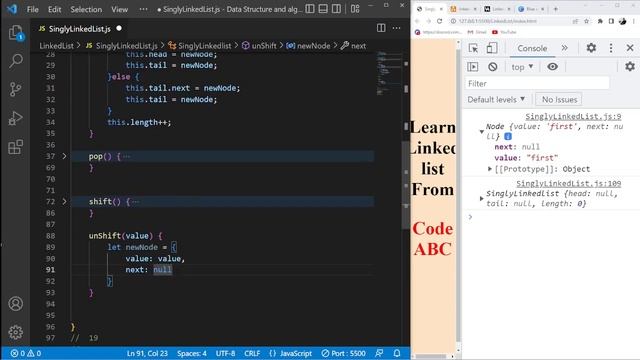Bookmark the page with star icon
Screen dimensions: 640x360
click(x=587, y=21)
